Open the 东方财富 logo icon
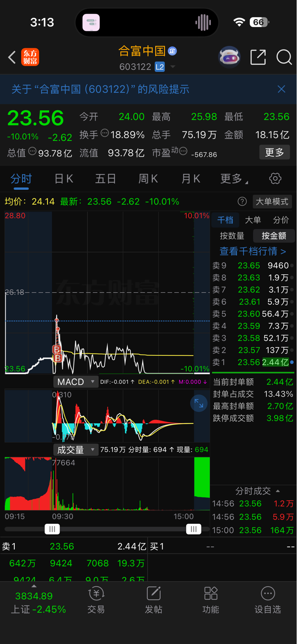Viewport: 297px width, 644px height. click(30, 57)
